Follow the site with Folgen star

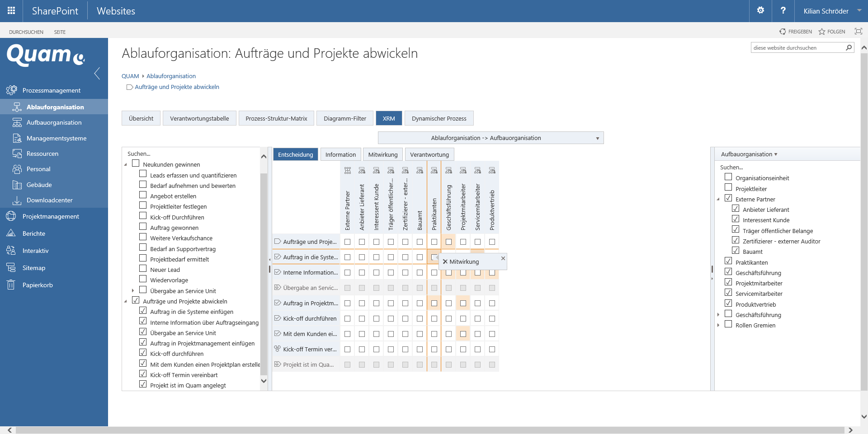822,32
